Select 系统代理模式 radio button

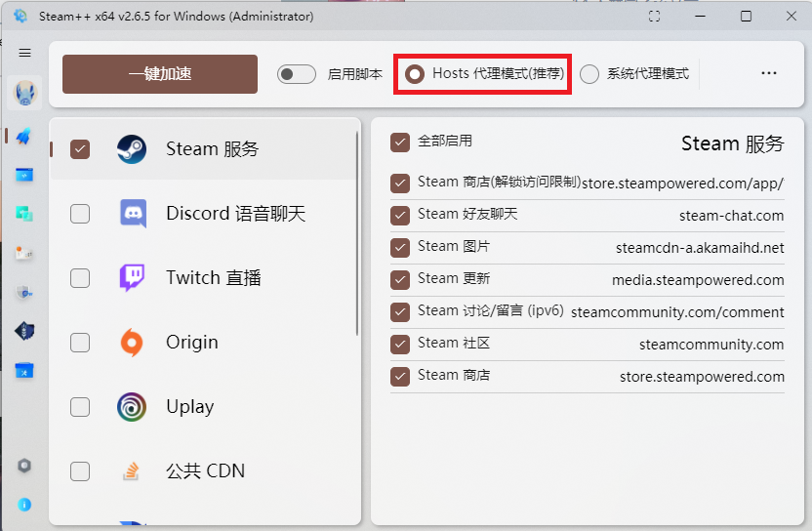point(589,74)
